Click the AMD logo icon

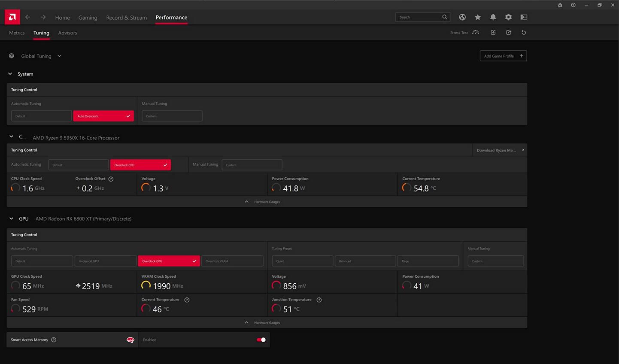click(12, 17)
